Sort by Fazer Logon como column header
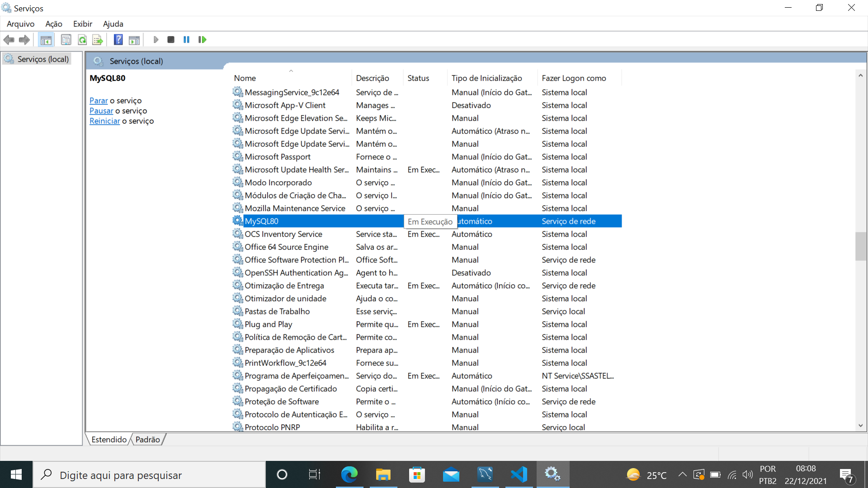The image size is (868, 488). pos(580,78)
